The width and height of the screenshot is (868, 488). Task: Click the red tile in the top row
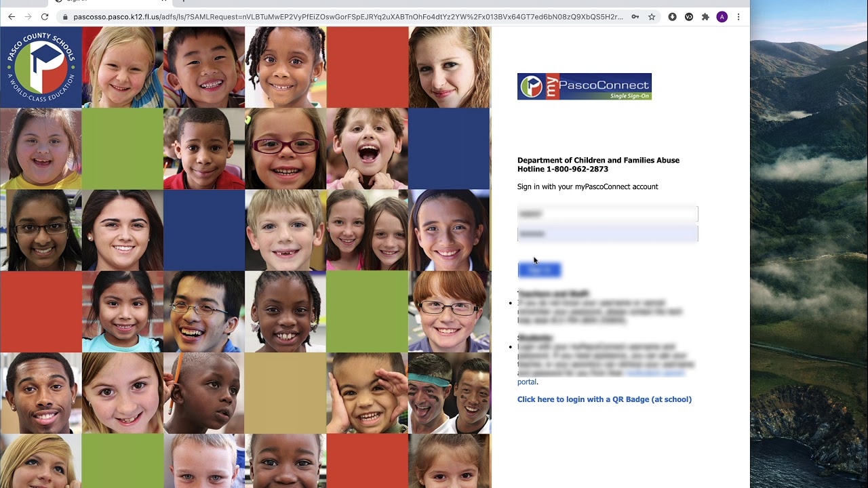pos(367,67)
